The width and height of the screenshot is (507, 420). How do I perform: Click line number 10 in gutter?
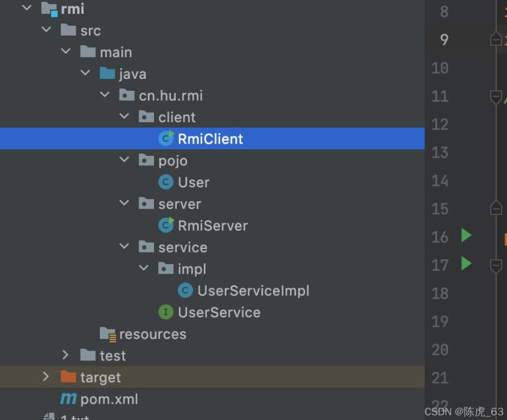click(440, 68)
